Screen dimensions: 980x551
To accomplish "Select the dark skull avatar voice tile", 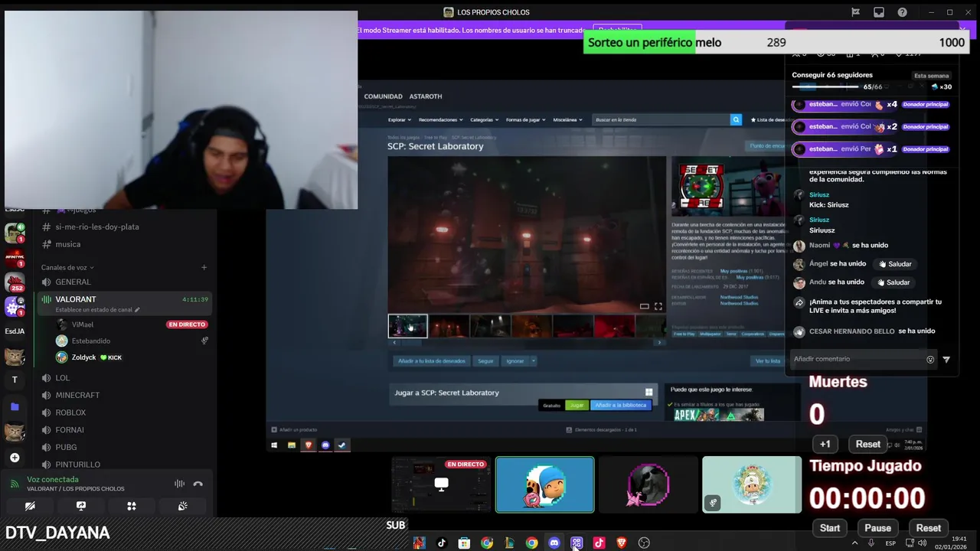I will (x=648, y=484).
